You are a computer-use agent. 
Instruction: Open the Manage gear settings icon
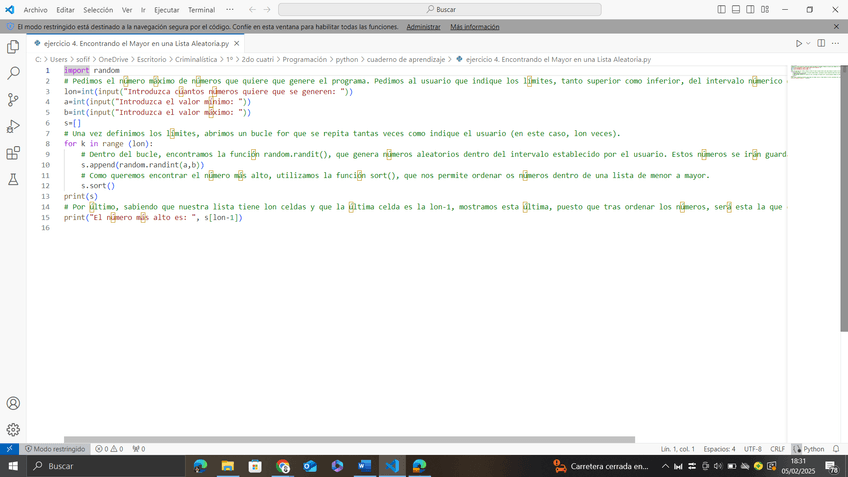(13, 429)
